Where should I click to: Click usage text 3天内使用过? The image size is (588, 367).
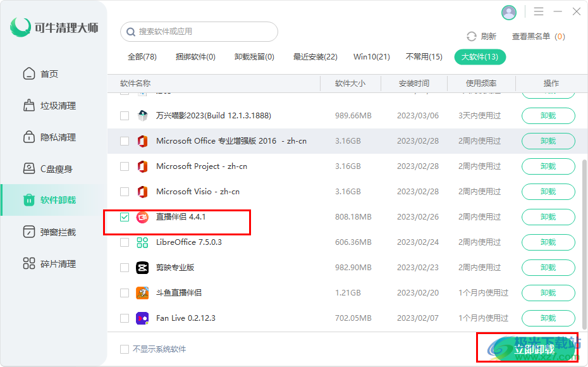pyautogui.click(x=479, y=116)
